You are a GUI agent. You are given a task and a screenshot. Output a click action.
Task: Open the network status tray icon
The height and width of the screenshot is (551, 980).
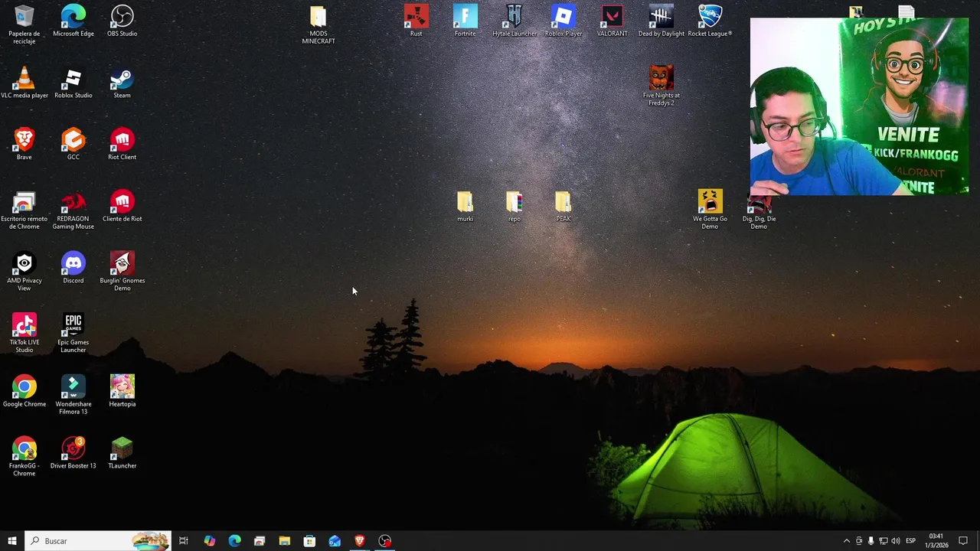tap(883, 541)
